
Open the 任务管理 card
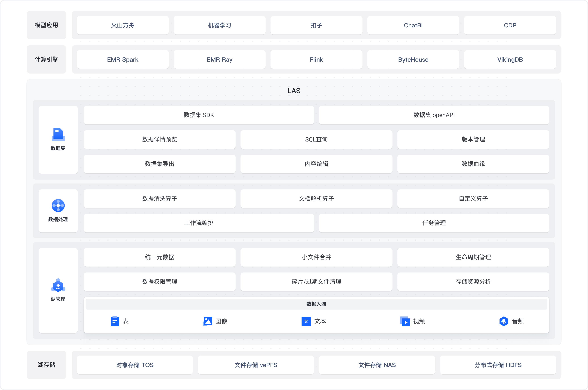(434, 223)
